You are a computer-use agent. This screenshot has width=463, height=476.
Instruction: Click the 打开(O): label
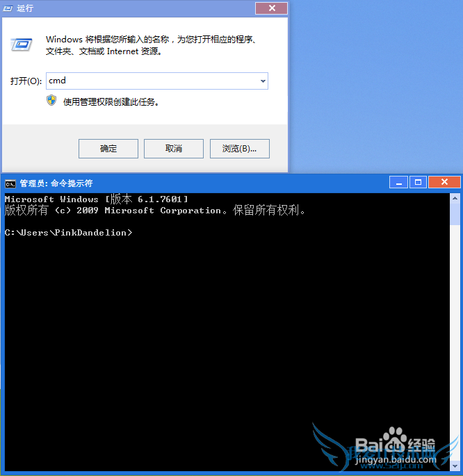point(26,81)
